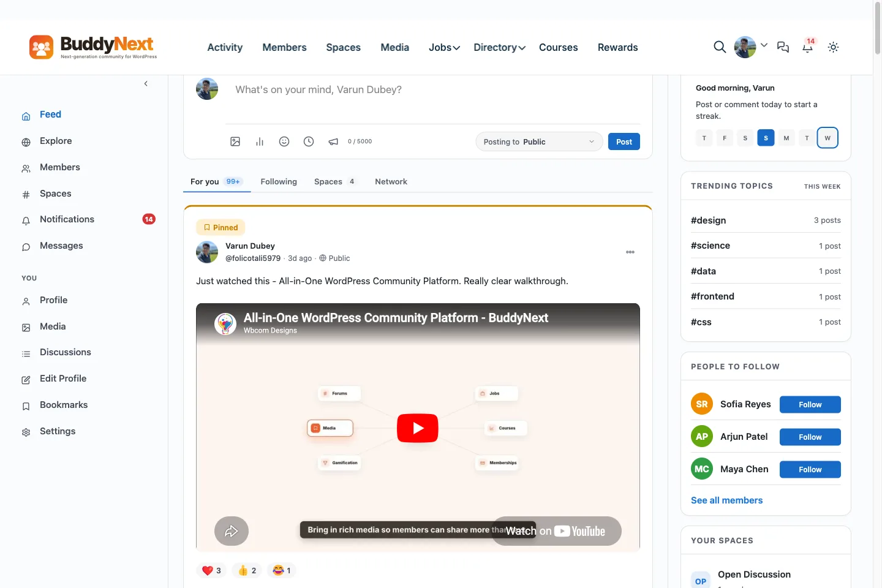Add a poll with the bar chart icon
The width and height of the screenshot is (882, 588).
click(x=260, y=141)
